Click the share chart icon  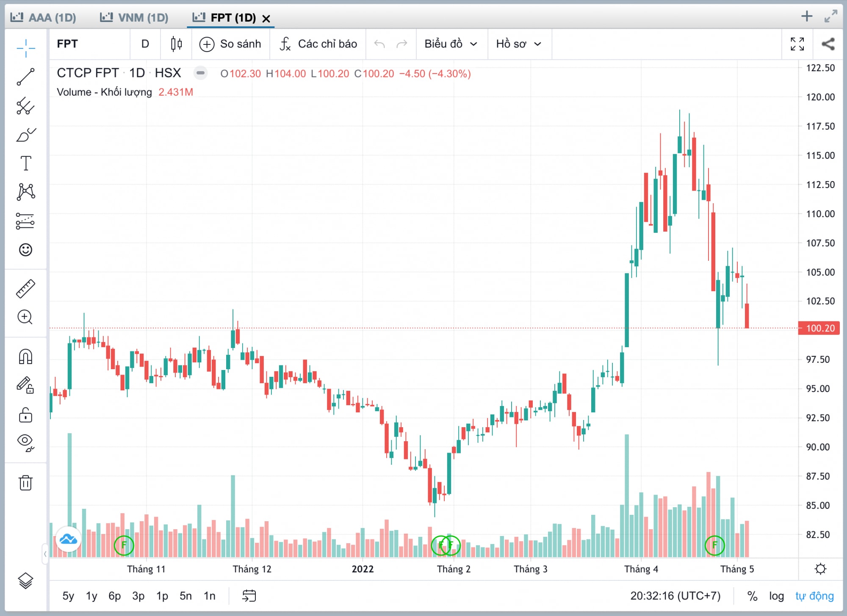tap(828, 44)
